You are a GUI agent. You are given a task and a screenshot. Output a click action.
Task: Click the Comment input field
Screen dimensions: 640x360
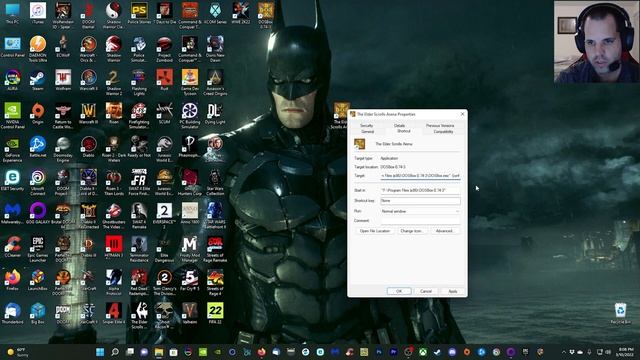420,221
